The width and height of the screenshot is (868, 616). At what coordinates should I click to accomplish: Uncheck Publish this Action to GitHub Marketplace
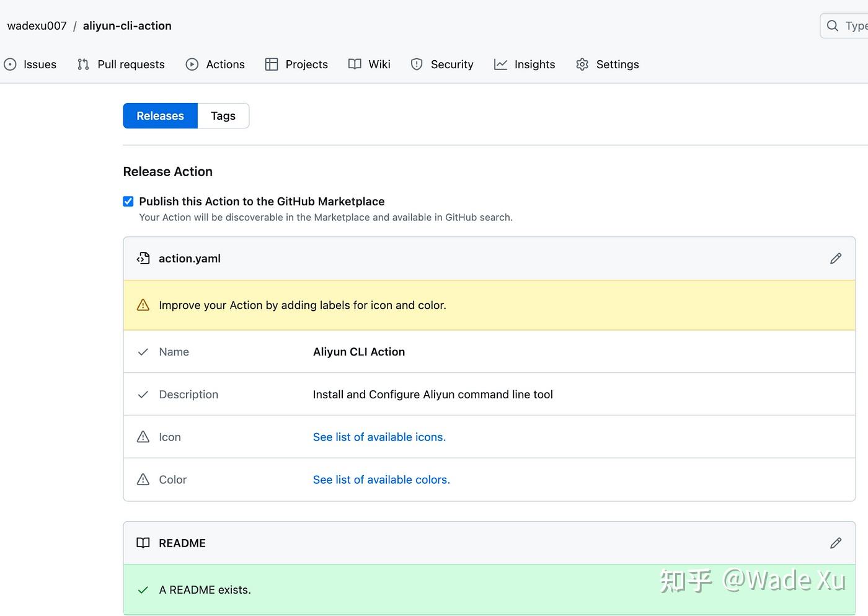128,201
